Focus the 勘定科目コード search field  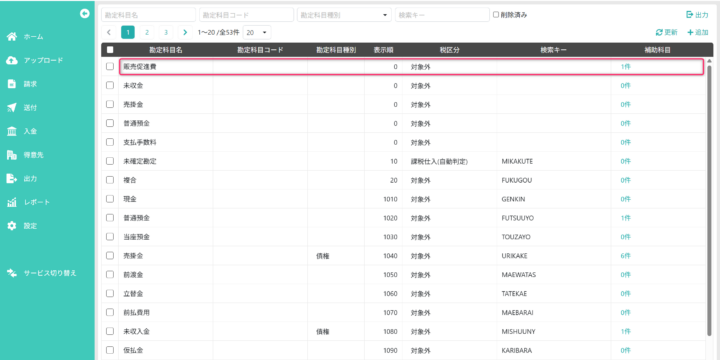pyautogui.click(x=246, y=15)
